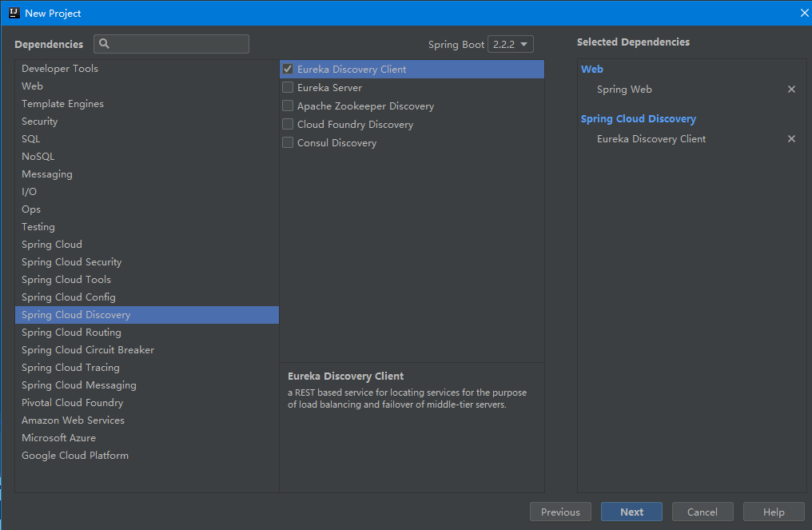Open the Spring Boot version dropdown
This screenshot has height=530, width=812.
coord(511,45)
